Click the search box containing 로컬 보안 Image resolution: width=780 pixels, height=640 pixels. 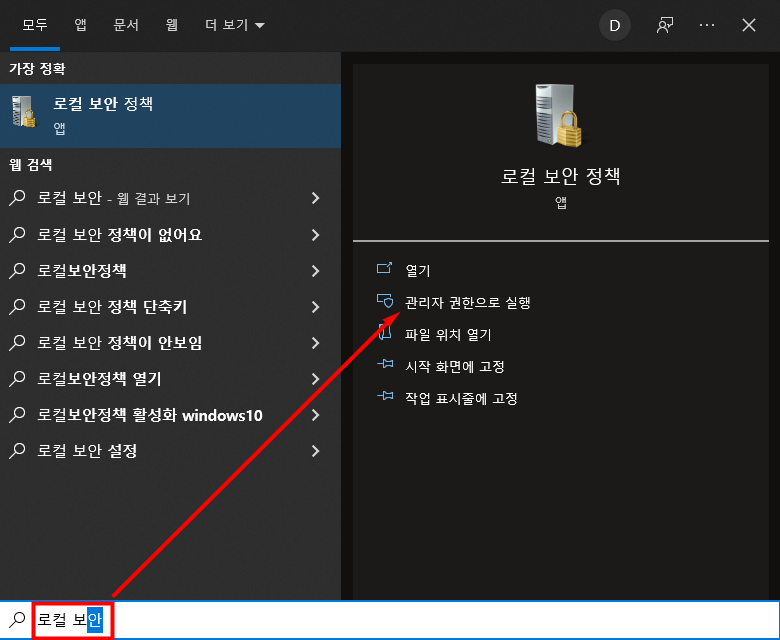tap(390, 620)
